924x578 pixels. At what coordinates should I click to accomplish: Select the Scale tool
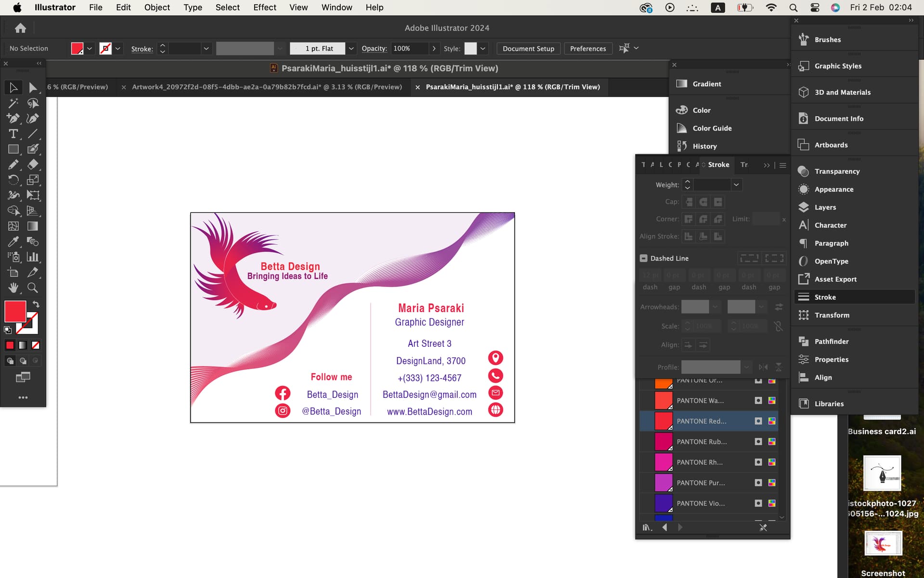[x=33, y=180]
